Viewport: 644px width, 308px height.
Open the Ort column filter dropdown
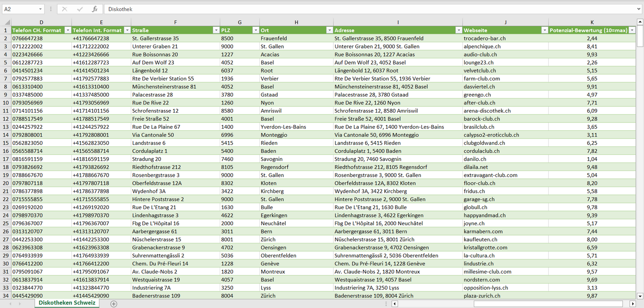(x=329, y=30)
